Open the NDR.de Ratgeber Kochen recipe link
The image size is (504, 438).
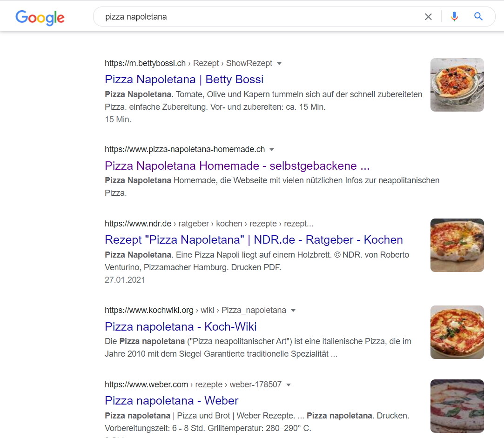254,240
